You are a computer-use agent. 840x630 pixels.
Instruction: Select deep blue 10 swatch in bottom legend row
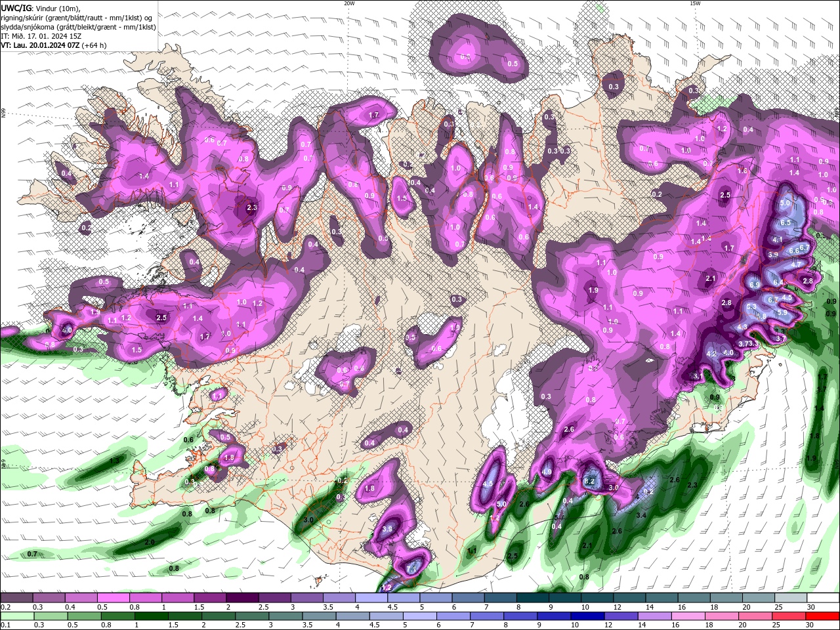click(588, 616)
